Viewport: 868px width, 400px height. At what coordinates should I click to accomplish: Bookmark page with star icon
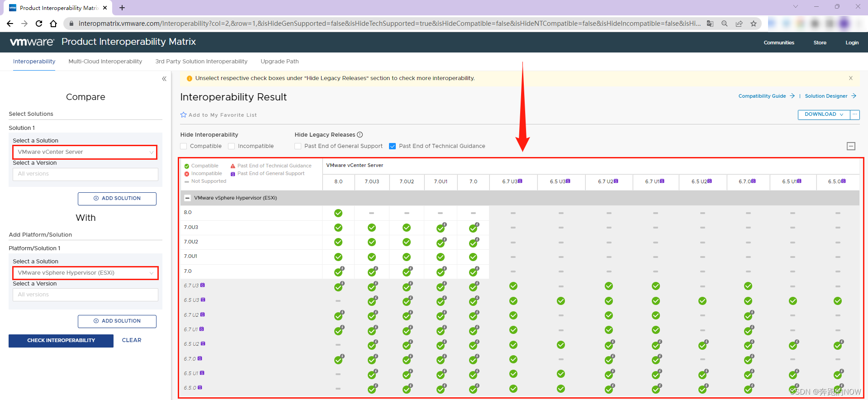tap(754, 24)
